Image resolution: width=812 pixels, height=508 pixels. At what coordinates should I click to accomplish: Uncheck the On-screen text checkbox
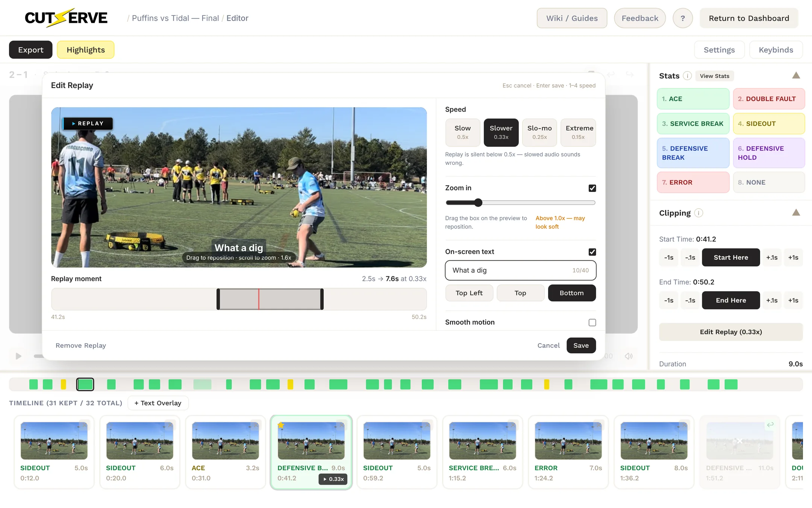tap(592, 252)
